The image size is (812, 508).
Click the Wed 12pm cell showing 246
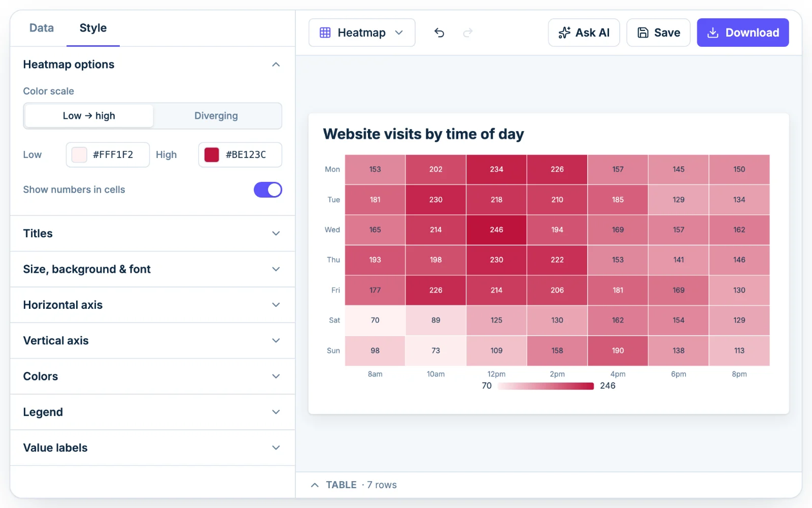coord(496,230)
